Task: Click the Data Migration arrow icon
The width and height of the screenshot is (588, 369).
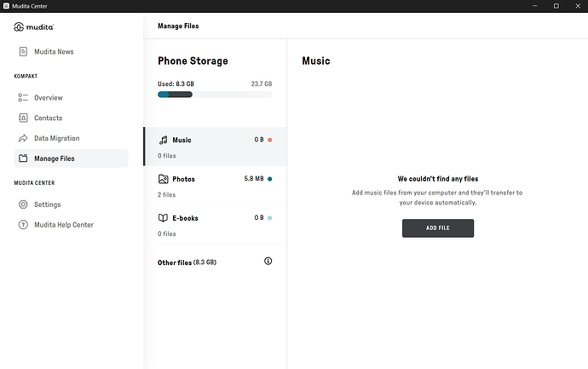Action: [x=23, y=138]
